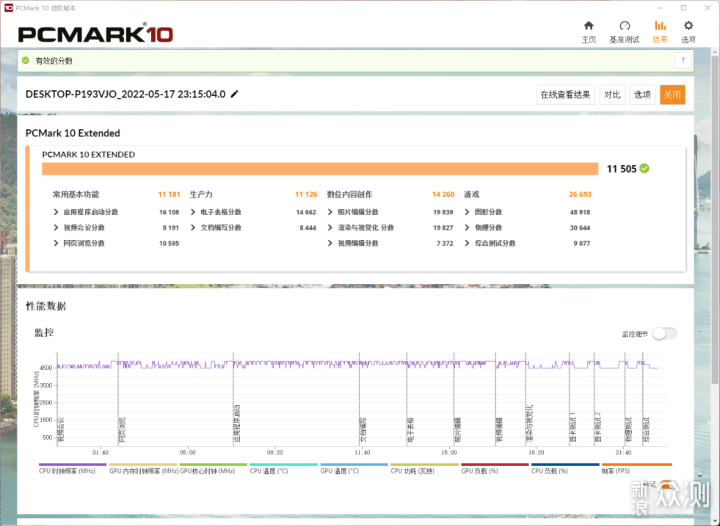
Task: Click the pencil edit icon beside result name
Action: (x=235, y=94)
